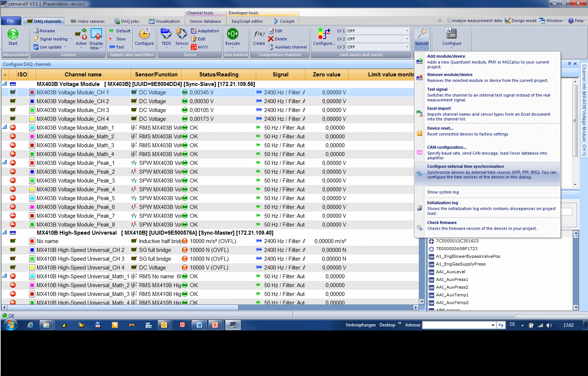Click taskbar Adresse input field
Screen dimensions: 588x376
(457, 325)
